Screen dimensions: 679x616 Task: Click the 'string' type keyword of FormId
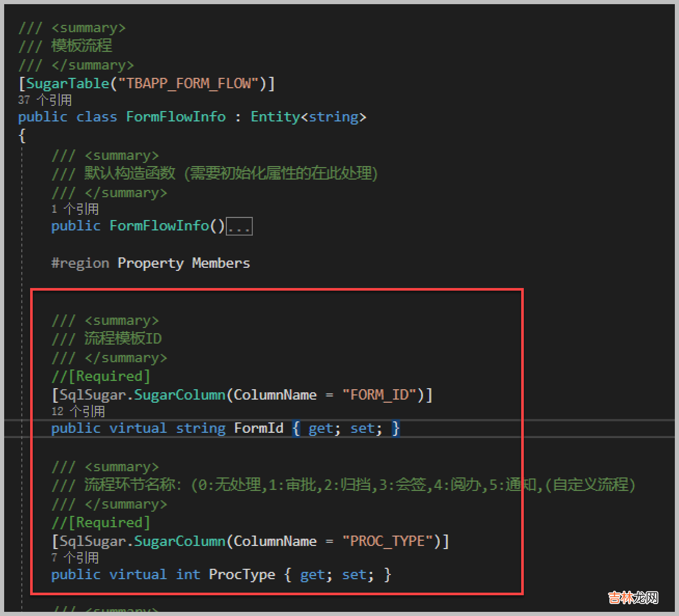click(200, 428)
